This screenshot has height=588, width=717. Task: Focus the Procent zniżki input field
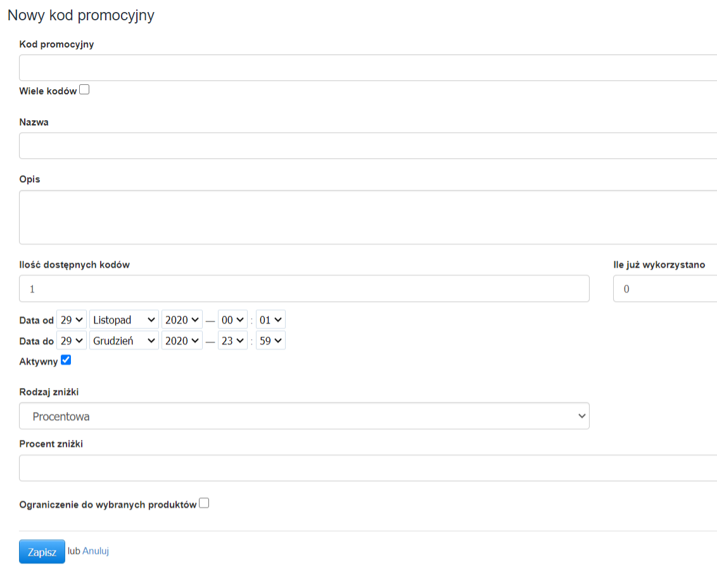click(367, 468)
